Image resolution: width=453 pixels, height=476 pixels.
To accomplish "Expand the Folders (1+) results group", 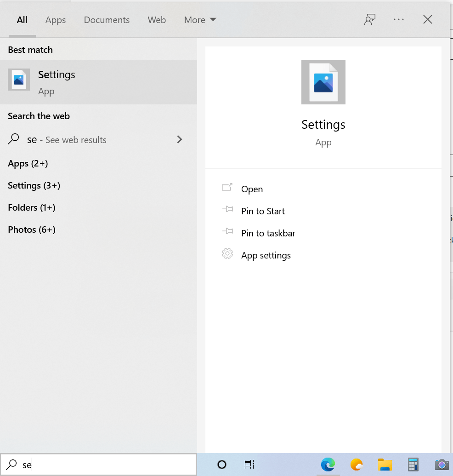I will pyautogui.click(x=32, y=207).
